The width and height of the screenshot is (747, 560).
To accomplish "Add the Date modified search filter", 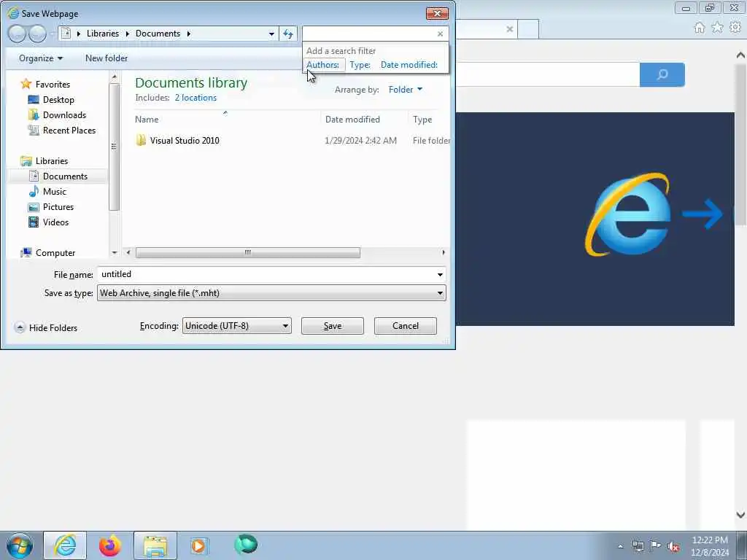I will pos(409,65).
